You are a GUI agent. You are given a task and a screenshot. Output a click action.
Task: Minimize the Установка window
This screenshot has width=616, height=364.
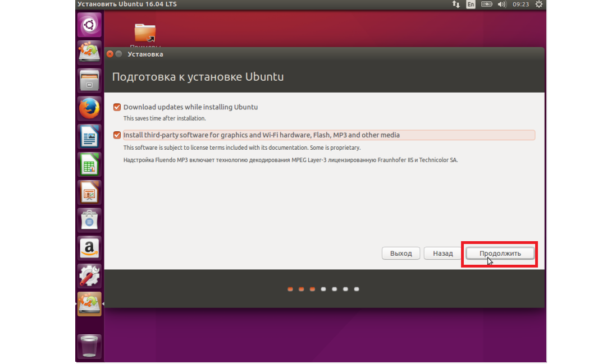(x=118, y=54)
